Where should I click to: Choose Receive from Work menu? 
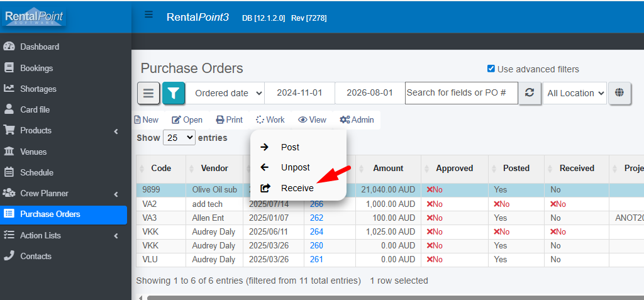coord(298,188)
